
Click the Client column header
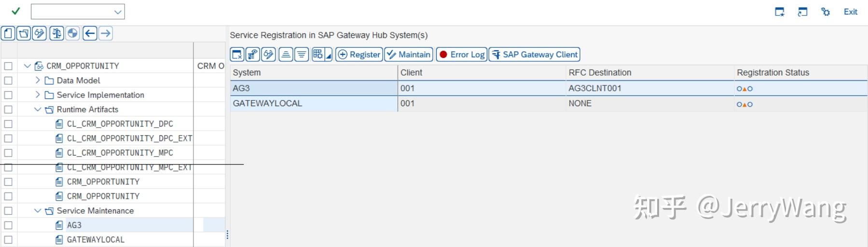(x=482, y=72)
